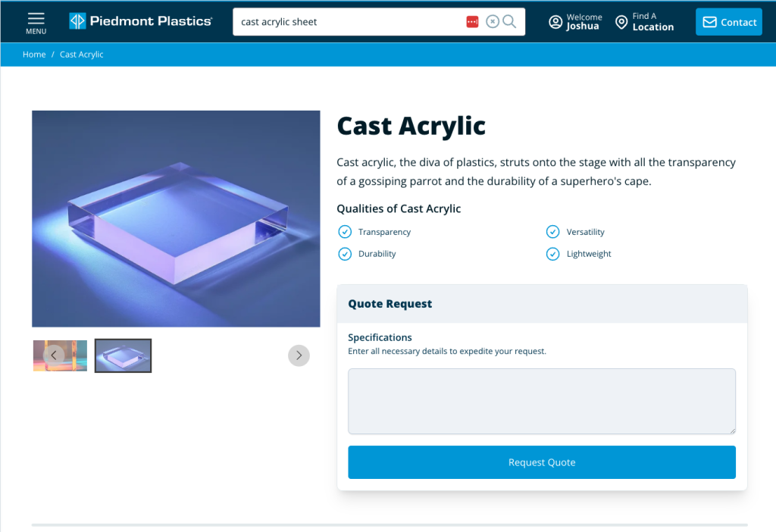The width and height of the screenshot is (776, 532).
Task: Select the Cast Acrylic breadcrumb item
Action: pyautogui.click(x=81, y=54)
